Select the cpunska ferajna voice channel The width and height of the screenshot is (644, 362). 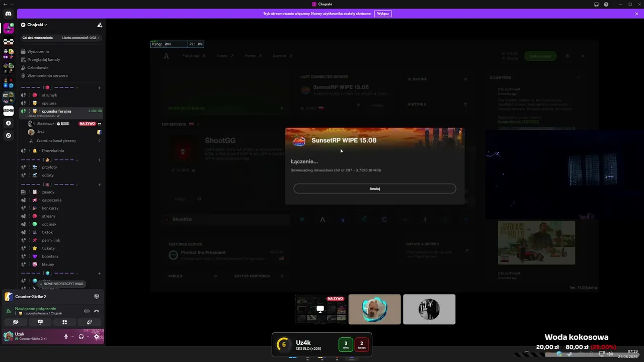click(61, 111)
